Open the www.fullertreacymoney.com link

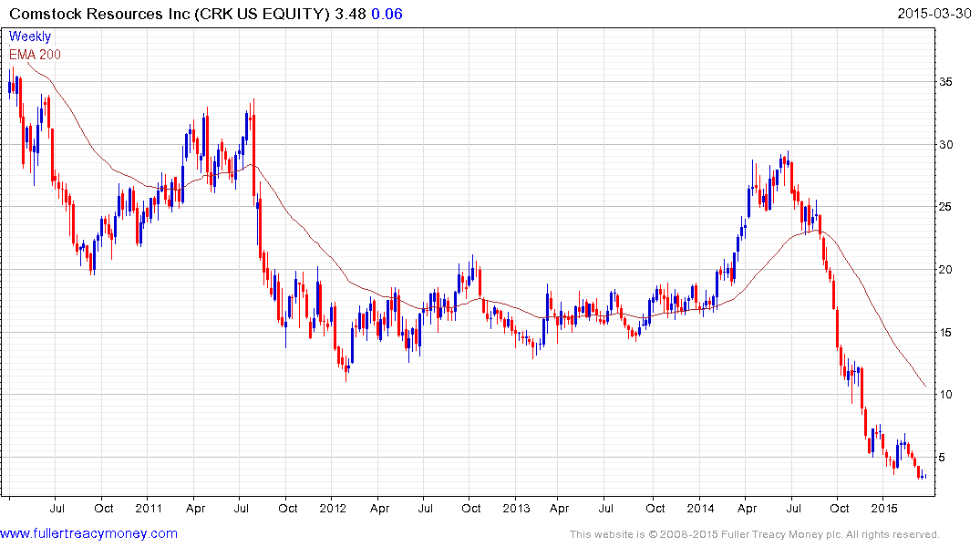coord(88,533)
